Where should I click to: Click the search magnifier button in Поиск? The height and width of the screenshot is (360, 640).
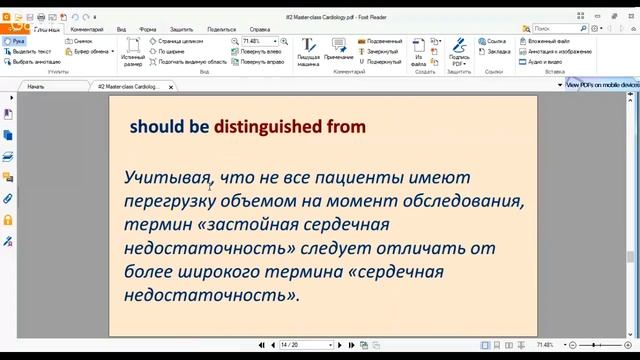(x=583, y=29)
